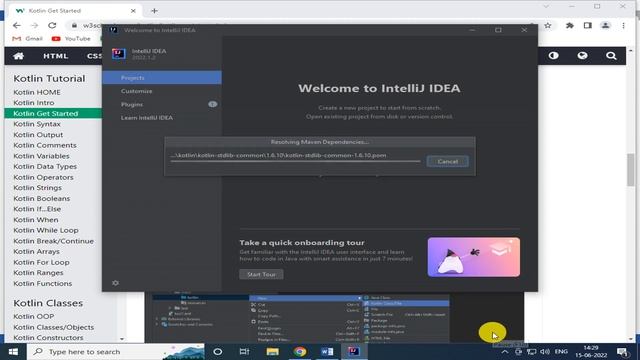Click the w3schools globe icon
Image resolution: width=640 pixels, height=360 pixels.
coord(582,56)
